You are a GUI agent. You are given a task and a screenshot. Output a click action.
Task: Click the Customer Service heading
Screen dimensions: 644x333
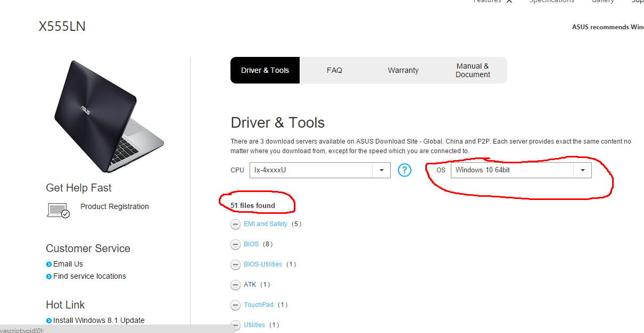pyautogui.click(x=88, y=248)
